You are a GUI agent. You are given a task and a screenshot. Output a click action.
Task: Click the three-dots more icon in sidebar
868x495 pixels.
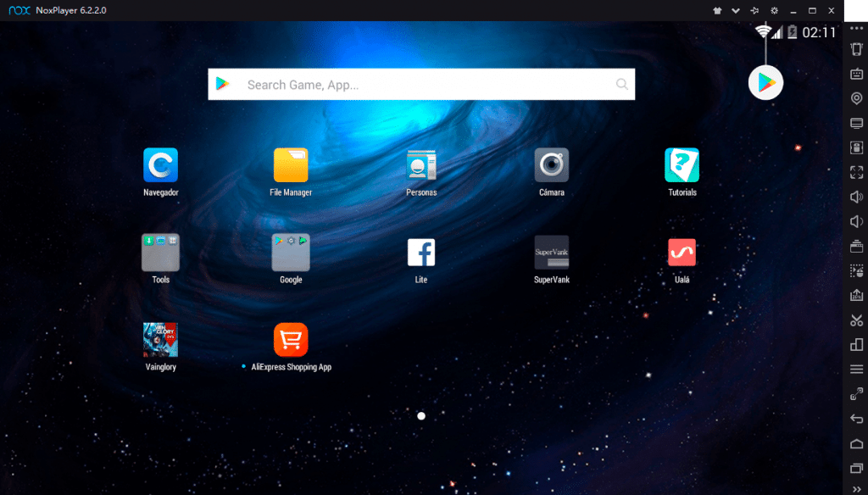[856, 28]
